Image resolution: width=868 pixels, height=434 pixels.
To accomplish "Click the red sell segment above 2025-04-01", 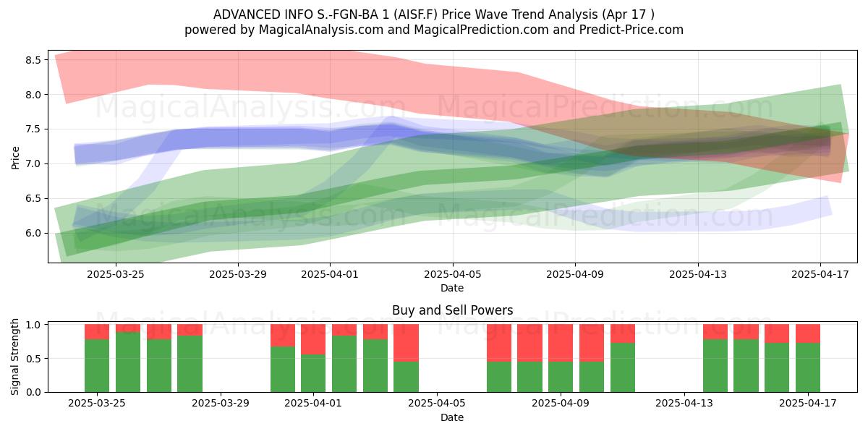I will tap(313, 339).
